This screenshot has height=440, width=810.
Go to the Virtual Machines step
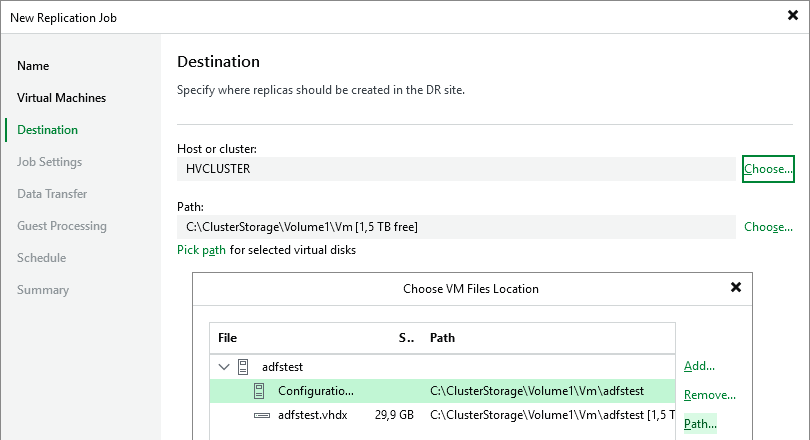[x=61, y=98]
